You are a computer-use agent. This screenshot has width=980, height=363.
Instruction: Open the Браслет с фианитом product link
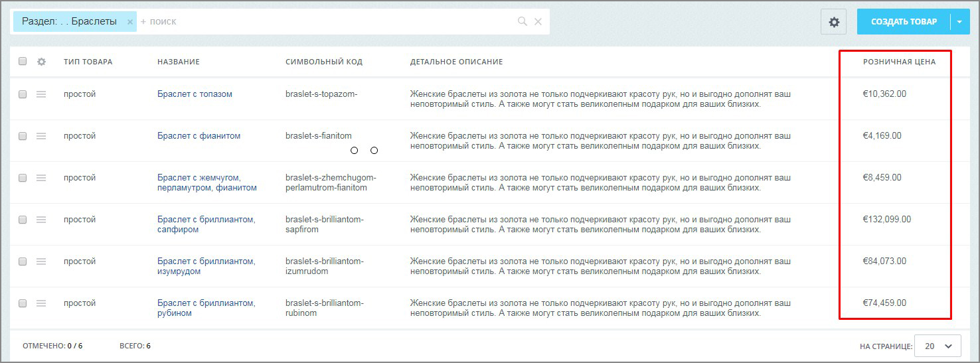click(x=199, y=136)
